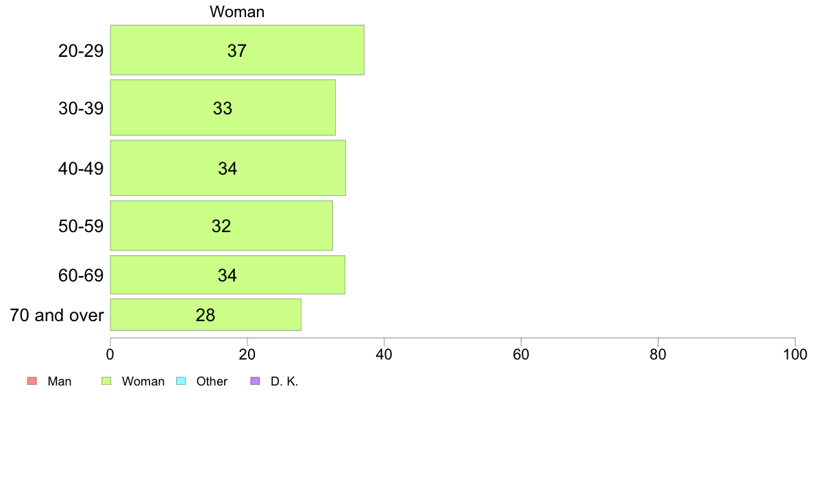Click the D. K. legend color swatch
The image size is (814, 504).
(x=255, y=381)
